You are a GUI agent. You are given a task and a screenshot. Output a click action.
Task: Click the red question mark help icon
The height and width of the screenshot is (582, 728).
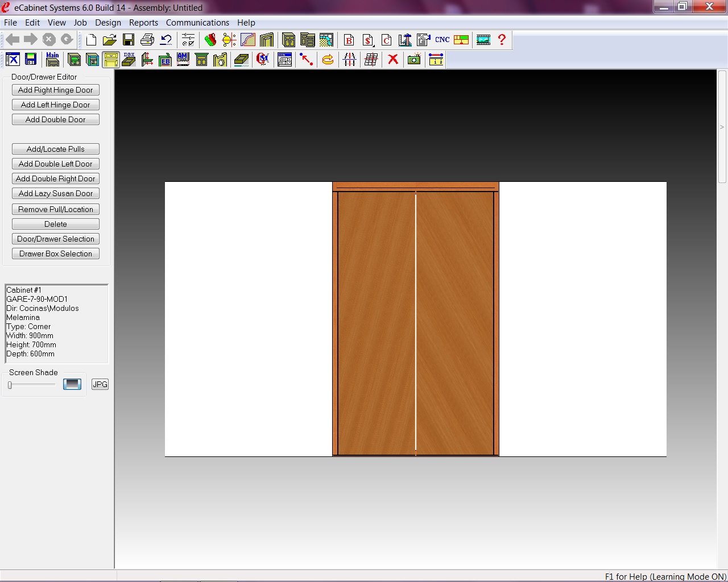502,40
